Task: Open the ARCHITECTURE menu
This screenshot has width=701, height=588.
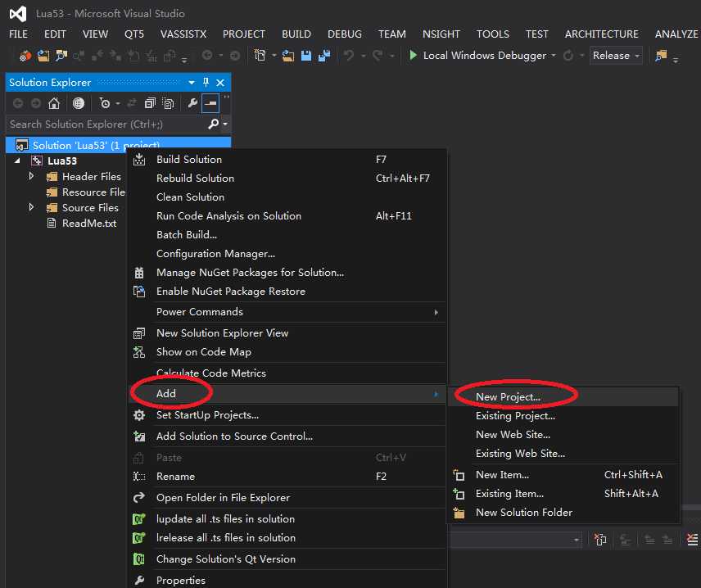Action: [602, 34]
